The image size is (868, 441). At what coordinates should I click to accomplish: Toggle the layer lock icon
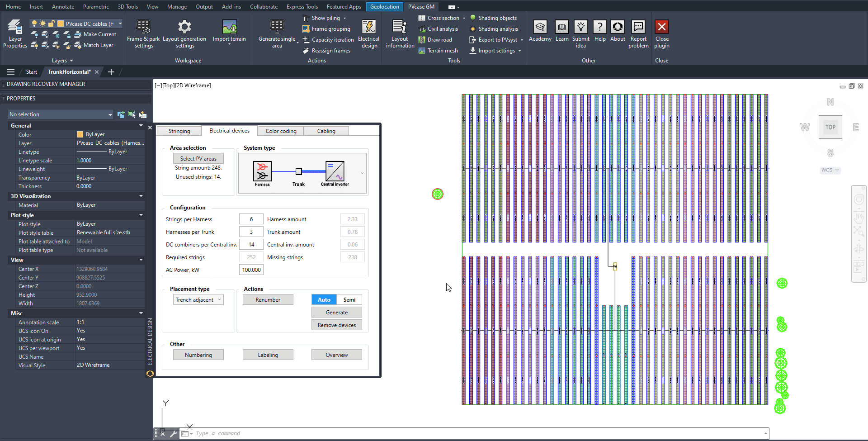(x=52, y=24)
